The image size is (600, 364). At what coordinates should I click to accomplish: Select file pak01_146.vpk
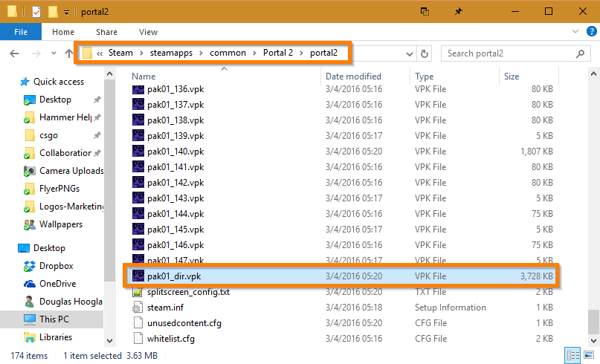pyautogui.click(x=175, y=245)
